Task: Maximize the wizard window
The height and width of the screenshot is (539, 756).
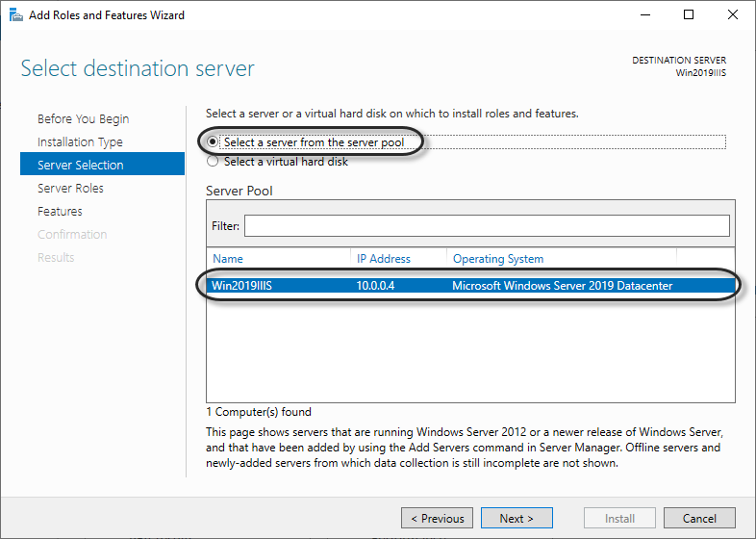Action: pyautogui.click(x=689, y=15)
